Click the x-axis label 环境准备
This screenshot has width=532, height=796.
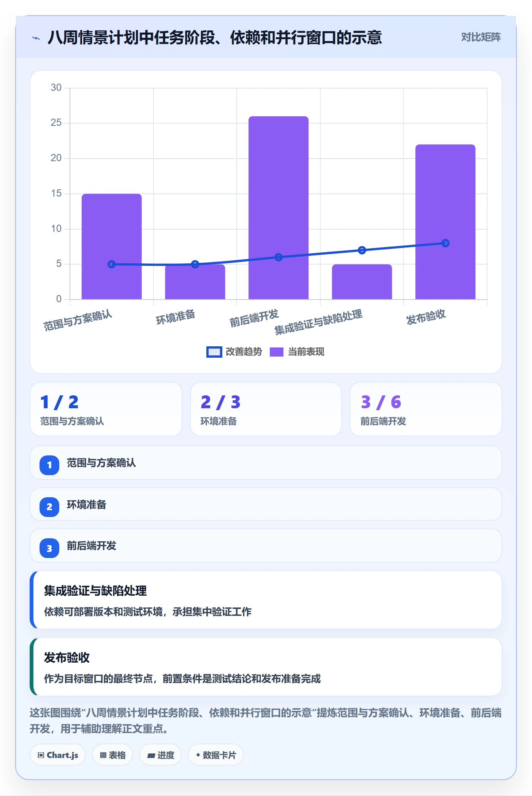point(176,317)
